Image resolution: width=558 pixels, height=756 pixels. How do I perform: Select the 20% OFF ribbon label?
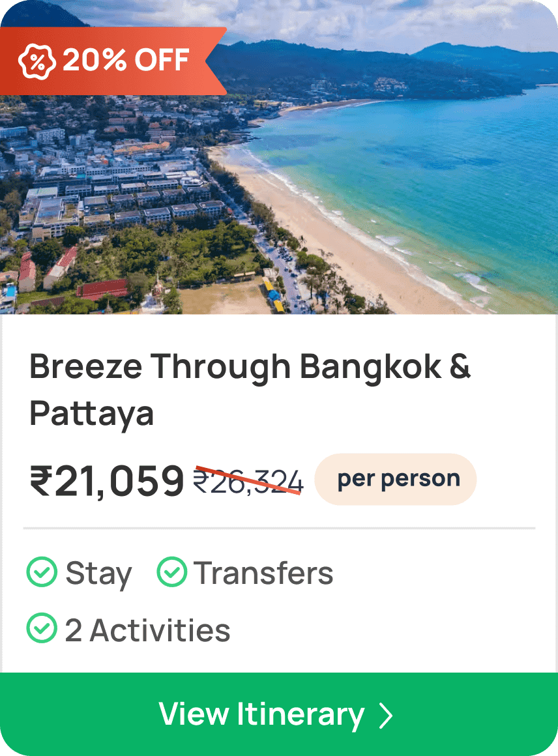pos(126,61)
